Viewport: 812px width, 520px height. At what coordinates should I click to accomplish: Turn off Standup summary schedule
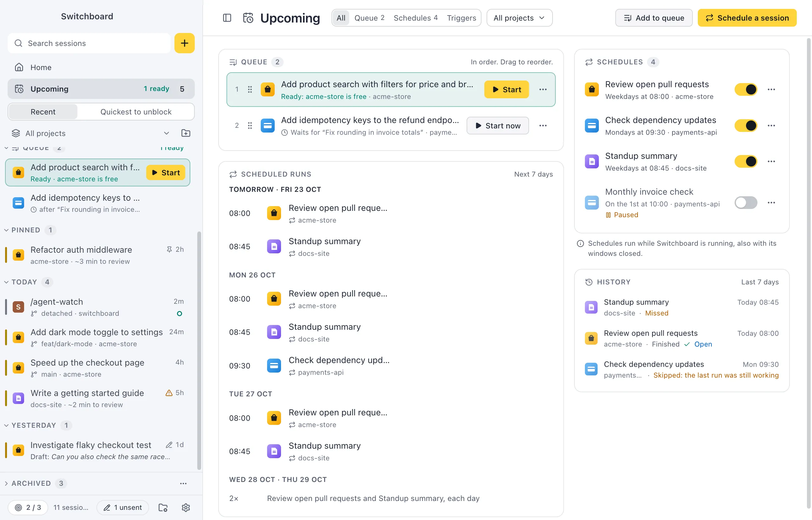point(746,161)
